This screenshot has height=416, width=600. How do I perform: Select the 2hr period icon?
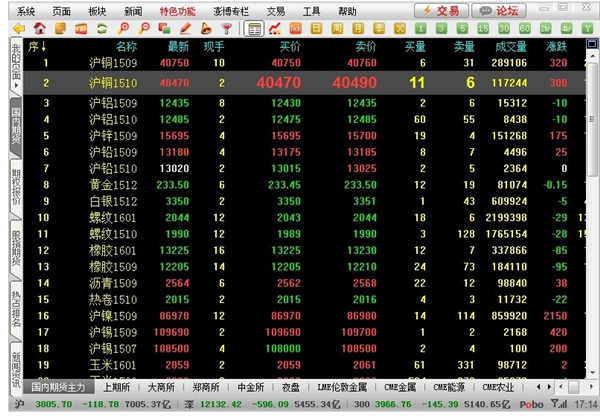tap(545, 29)
